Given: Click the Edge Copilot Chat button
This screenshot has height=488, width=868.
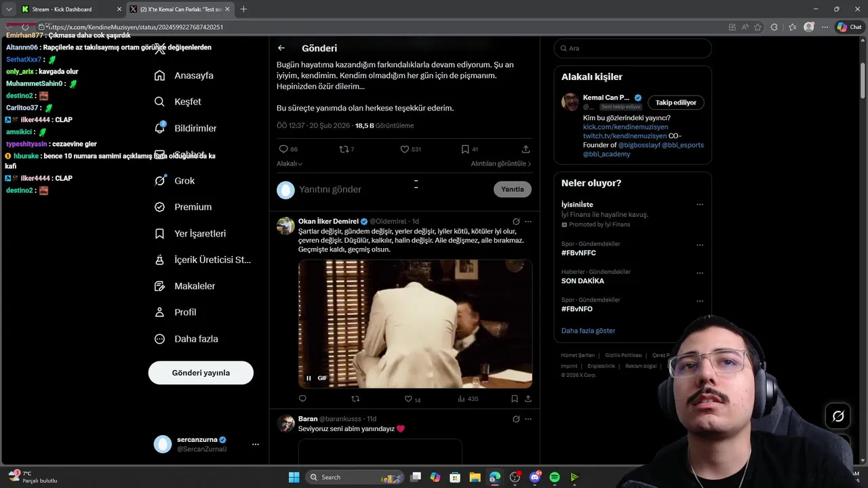Looking at the screenshot, I should click(849, 27).
